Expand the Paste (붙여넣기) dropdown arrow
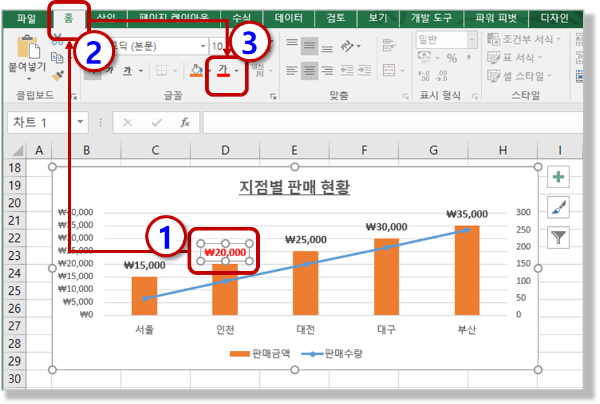Screen dimensions: 600x404 coord(29,79)
